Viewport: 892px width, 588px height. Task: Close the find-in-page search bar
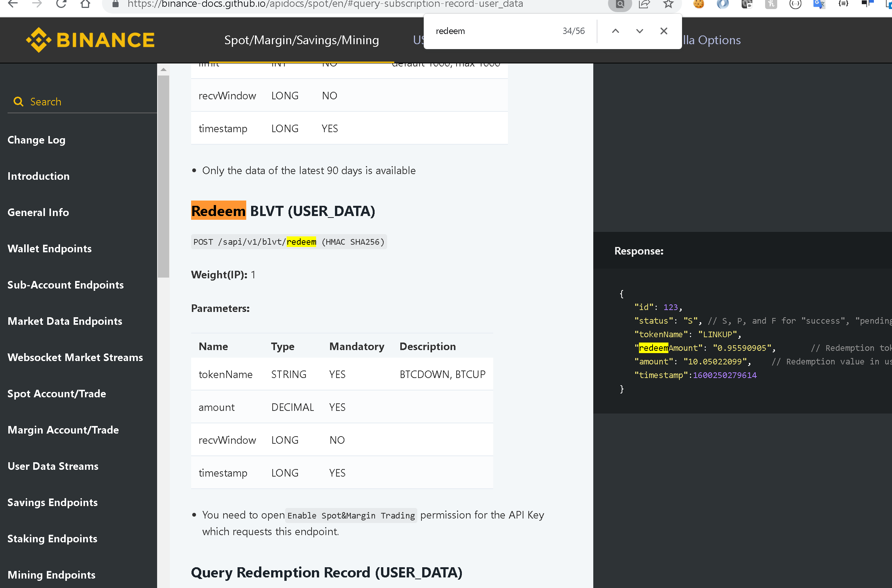coord(664,31)
